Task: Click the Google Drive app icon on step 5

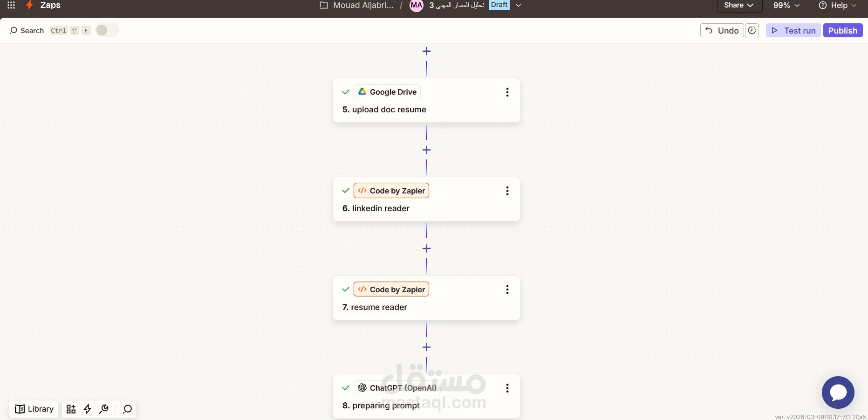Action: point(362,92)
